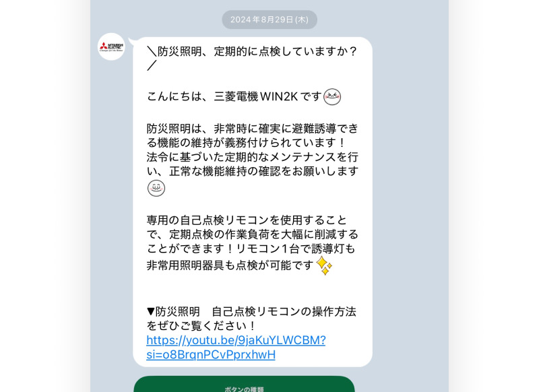Open the youtu.be/9jaKuYLWCBM link
The height and width of the screenshot is (392, 539).
[x=236, y=340]
